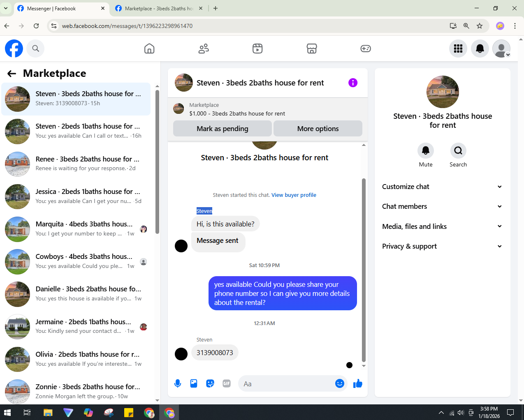Screen dimensions: 524x420
Task: Click browser back arrow
Action: point(7,26)
